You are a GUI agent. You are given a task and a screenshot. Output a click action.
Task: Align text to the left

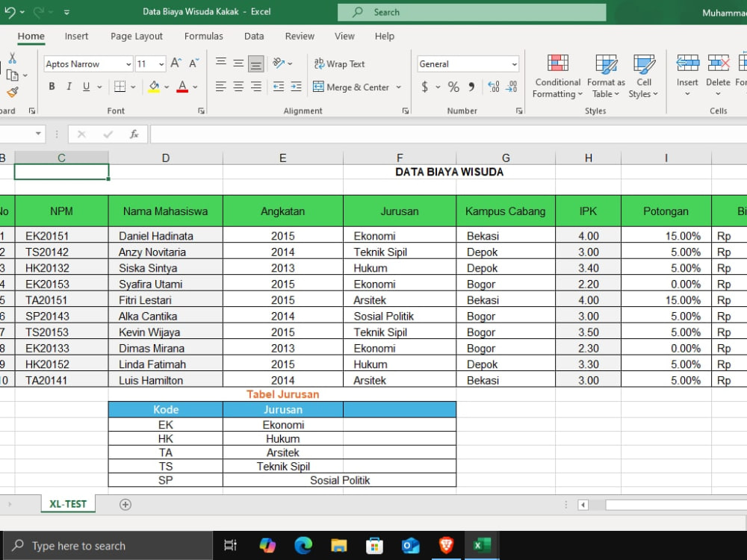point(220,87)
